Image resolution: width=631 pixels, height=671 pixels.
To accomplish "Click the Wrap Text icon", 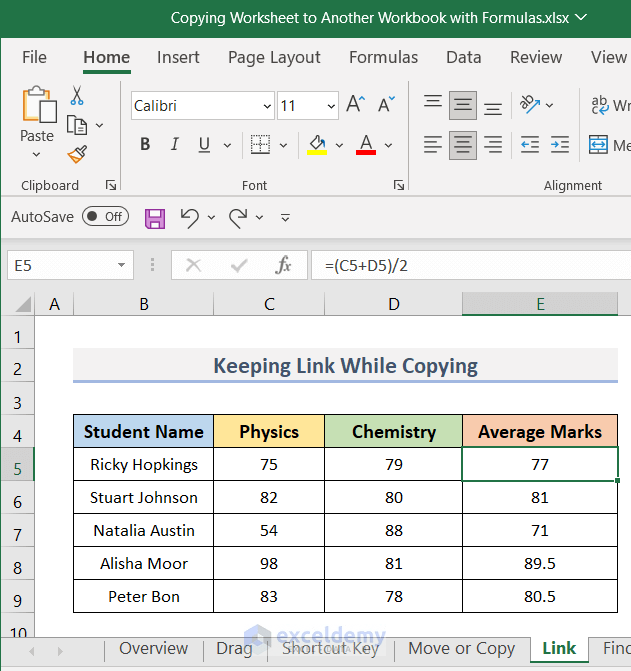I will [x=600, y=105].
